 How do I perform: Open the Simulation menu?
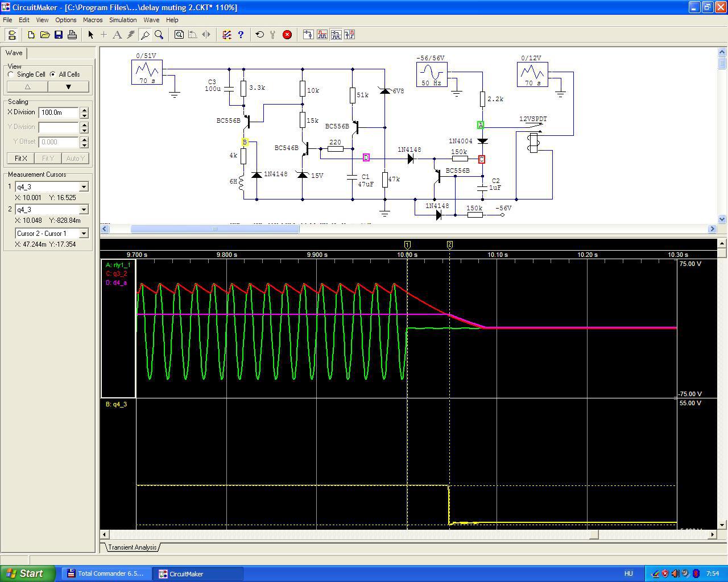pyautogui.click(x=123, y=20)
